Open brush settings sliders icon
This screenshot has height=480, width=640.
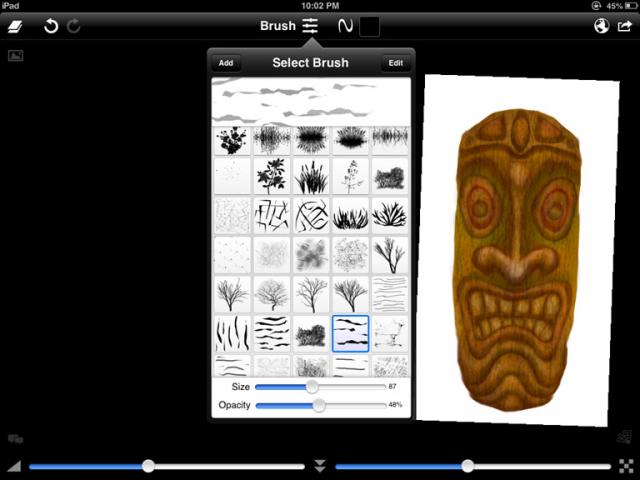pyautogui.click(x=310, y=26)
